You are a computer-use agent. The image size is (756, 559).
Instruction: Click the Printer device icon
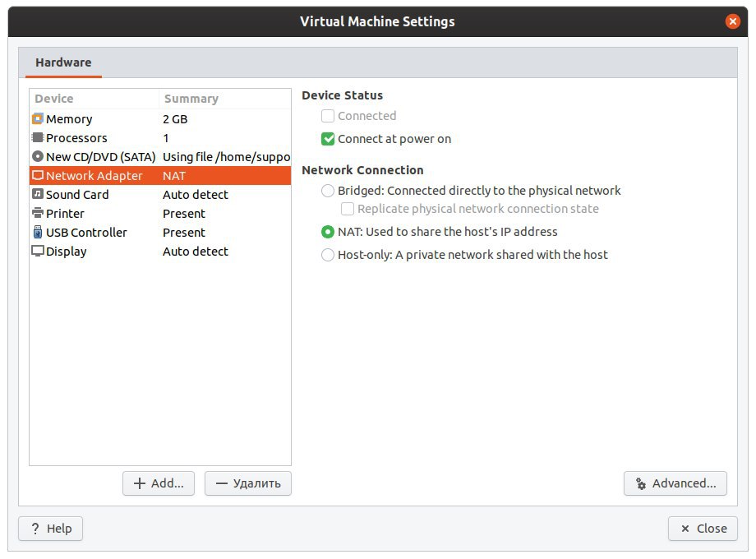click(38, 213)
